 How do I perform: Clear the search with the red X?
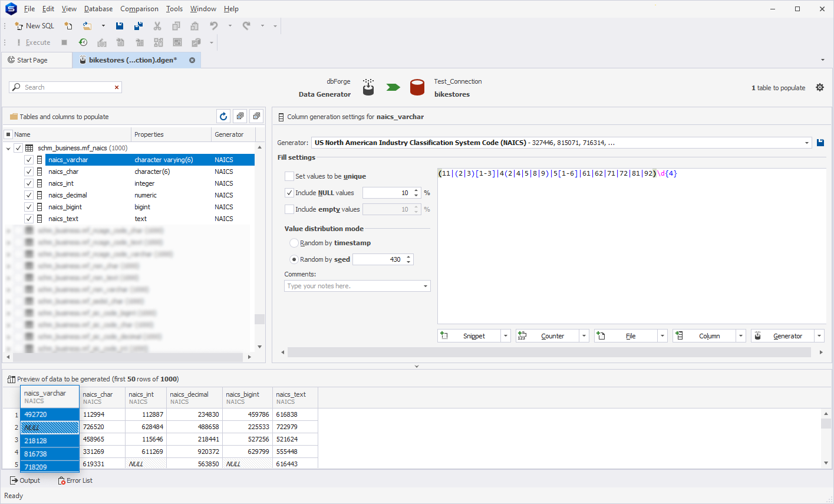pyautogui.click(x=117, y=87)
